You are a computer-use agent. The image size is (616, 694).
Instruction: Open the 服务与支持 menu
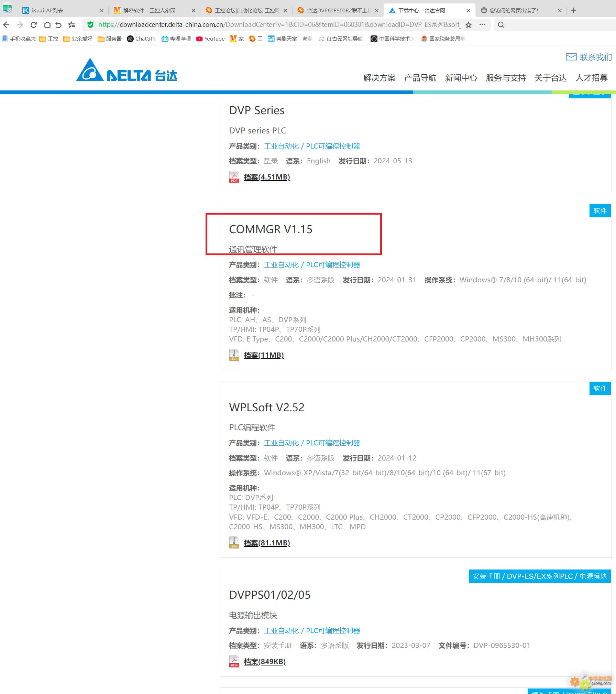(x=506, y=78)
